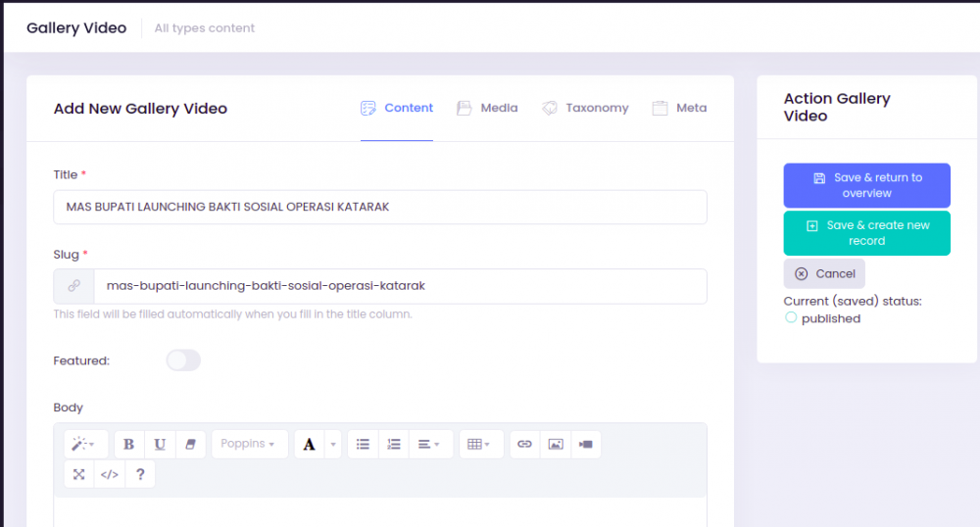Insert a numbered ordered list
Screen dimensions: 980x527
pyautogui.click(x=394, y=445)
